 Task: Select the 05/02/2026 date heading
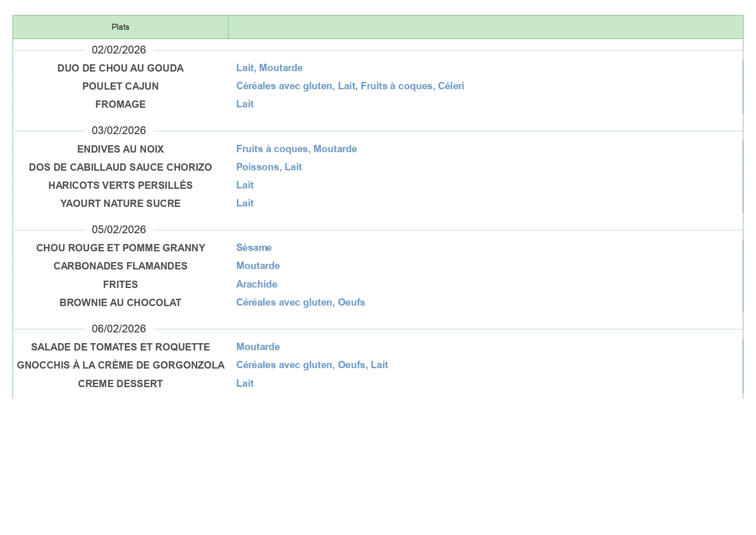119,230
